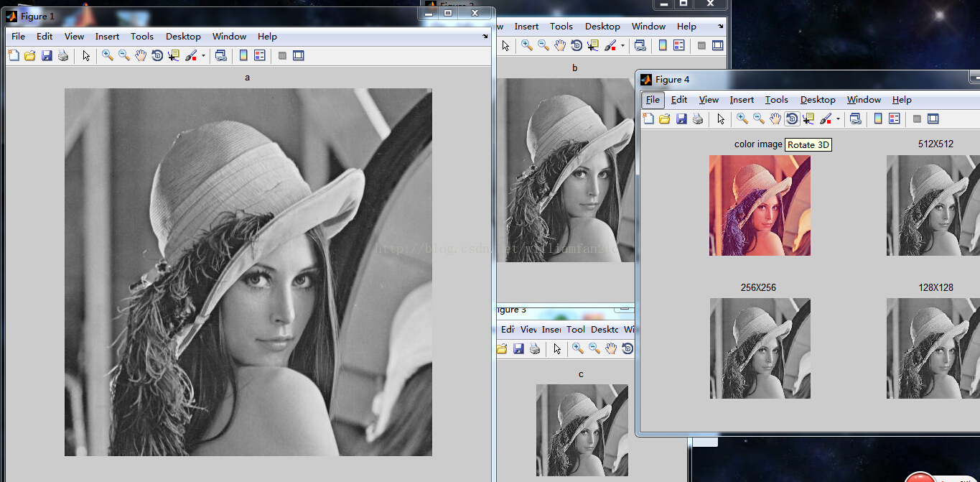Open Tools menu in Figure 1
Screen dimensions: 980x482
142,37
